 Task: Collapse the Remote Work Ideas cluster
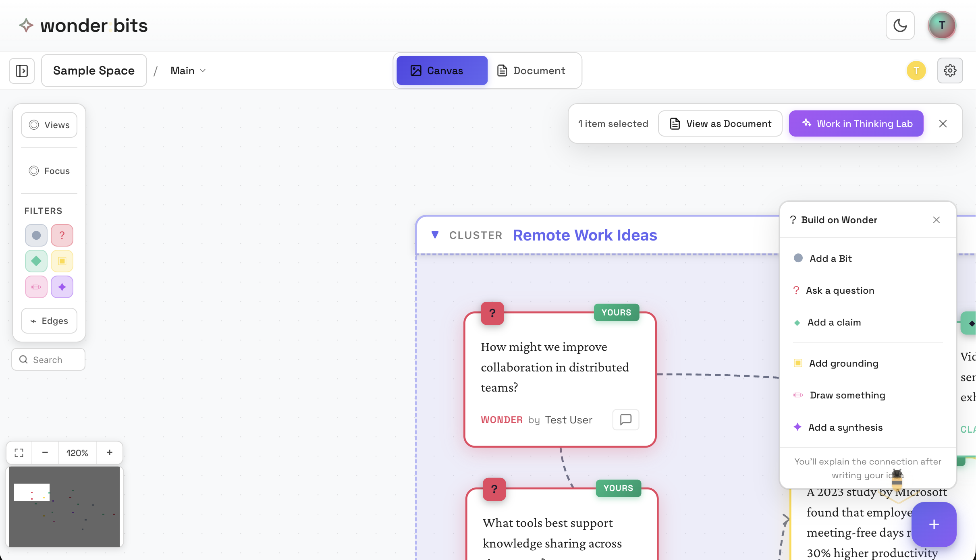click(435, 235)
